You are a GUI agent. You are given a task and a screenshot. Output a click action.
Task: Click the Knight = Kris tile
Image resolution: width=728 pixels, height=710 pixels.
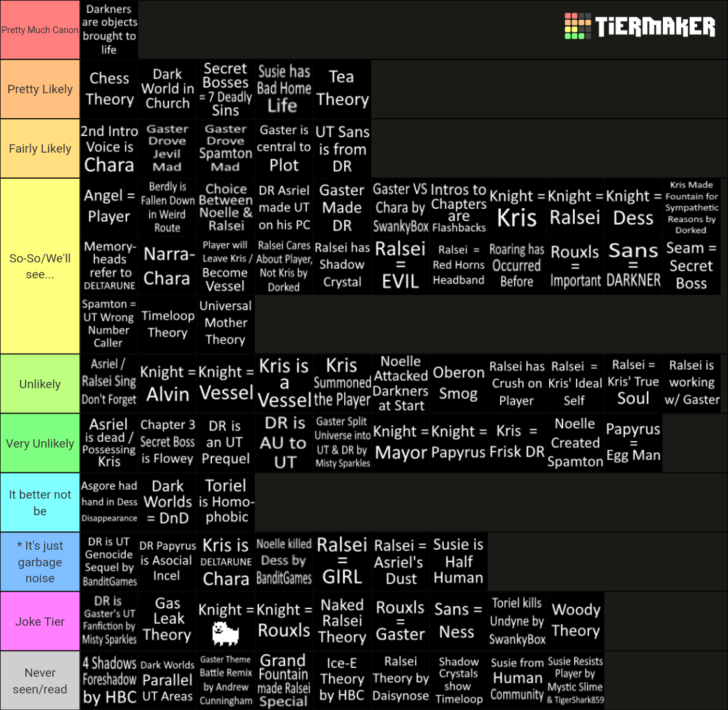(x=517, y=207)
